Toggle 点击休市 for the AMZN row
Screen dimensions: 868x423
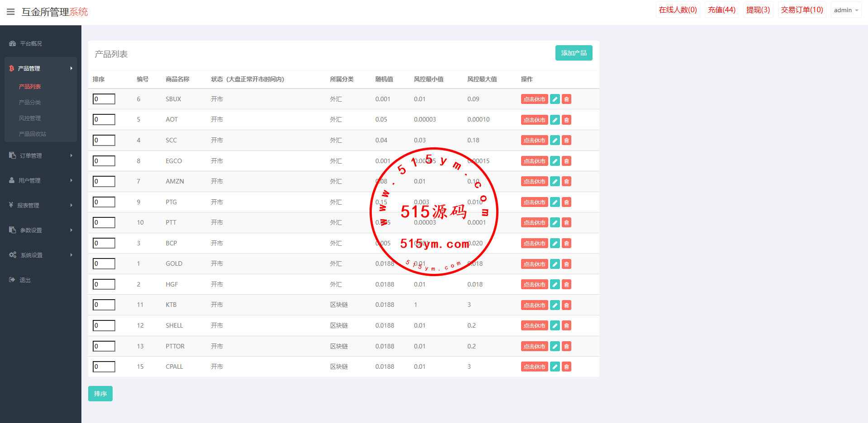click(x=534, y=182)
